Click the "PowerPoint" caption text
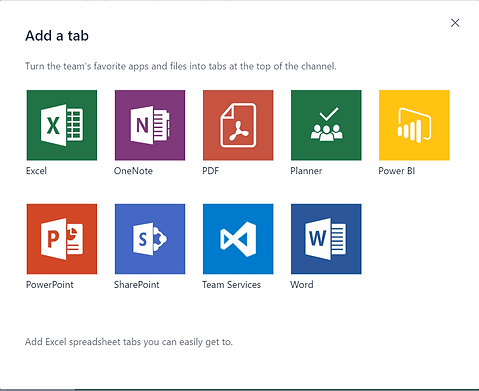Viewport: 479px width, 391px height. click(x=50, y=285)
